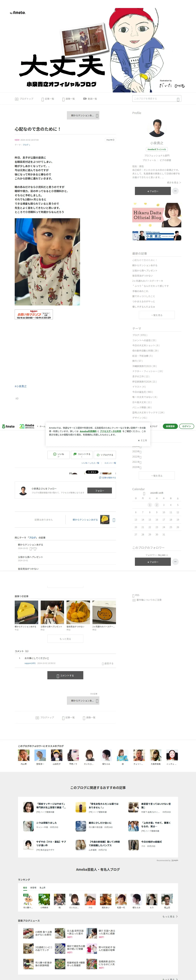Open commenter sappon2491 link
This screenshot has width=196, height=980.
pos(30,663)
